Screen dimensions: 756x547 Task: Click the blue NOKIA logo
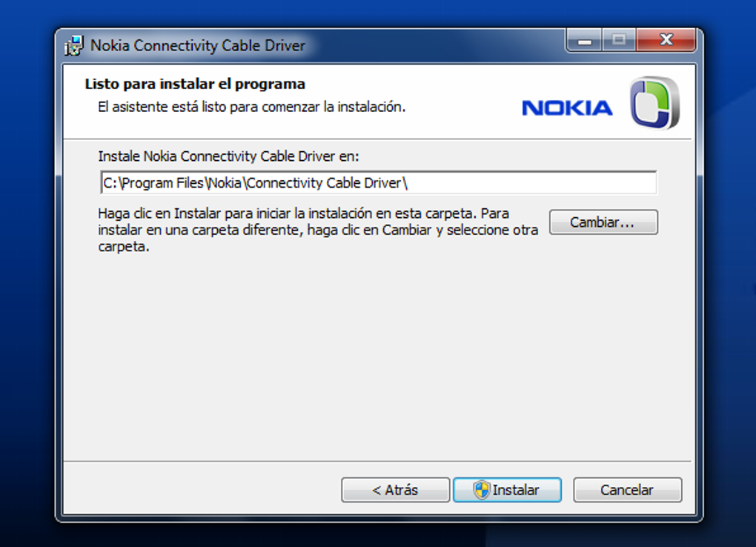click(567, 108)
